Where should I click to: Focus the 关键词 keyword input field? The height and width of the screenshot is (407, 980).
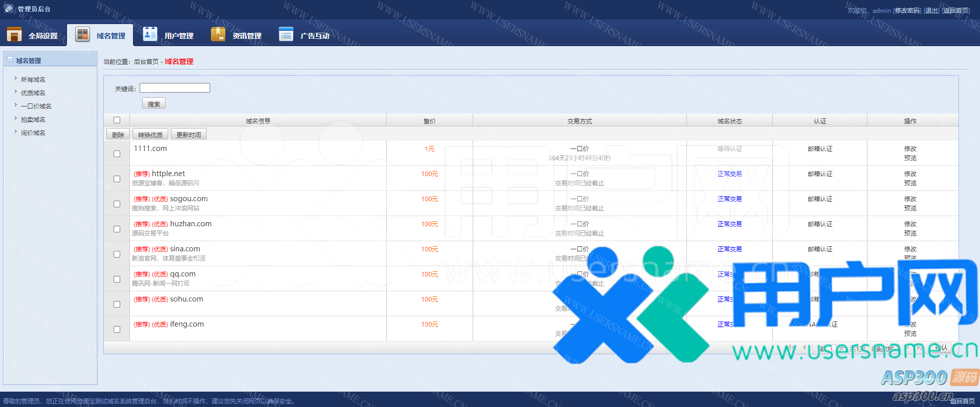tap(174, 88)
